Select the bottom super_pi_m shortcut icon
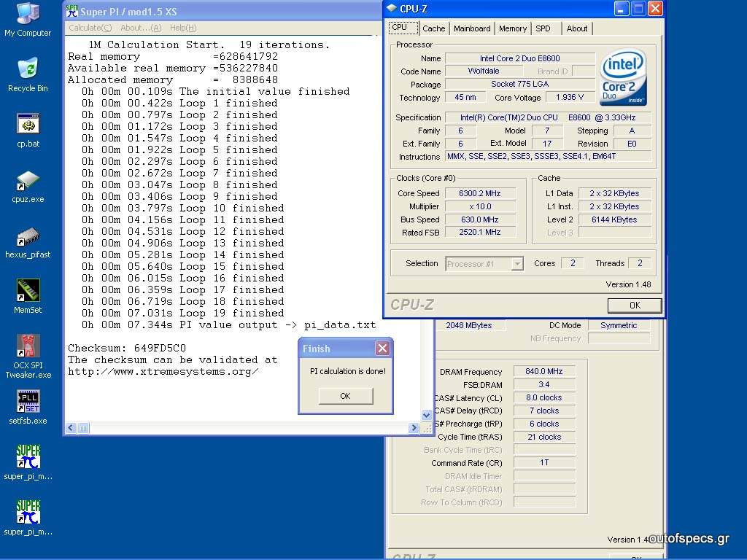Image resolution: width=747 pixels, height=560 pixels. click(28, 518)
